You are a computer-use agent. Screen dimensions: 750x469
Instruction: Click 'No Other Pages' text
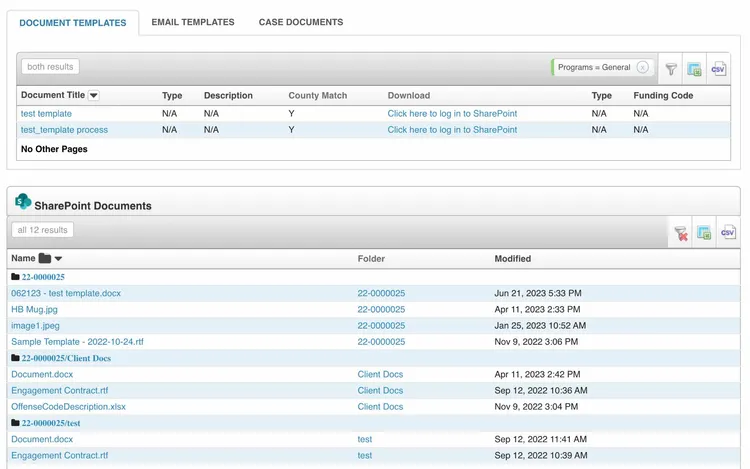coord(54,150)
